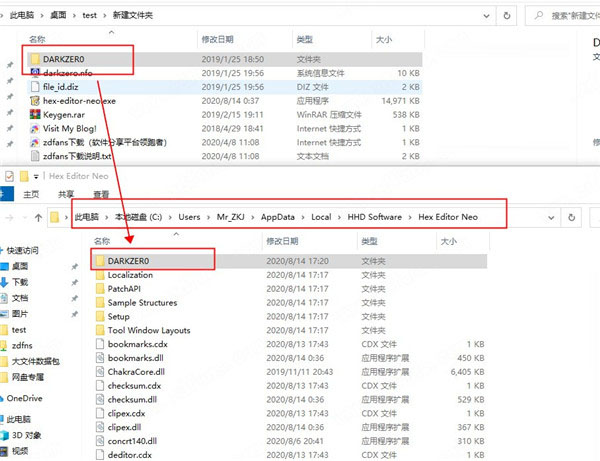Select the Keygen.rar WinRAR archive icon

pyautogui.click(x=35, y=114)
